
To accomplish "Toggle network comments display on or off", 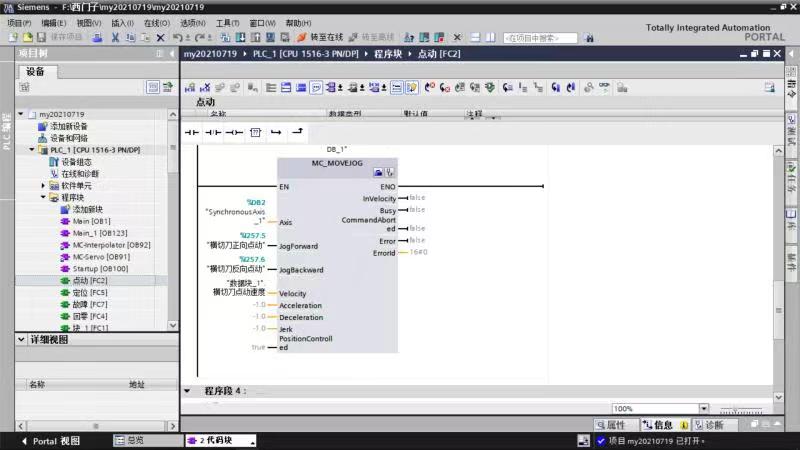I will pos(396,88).
